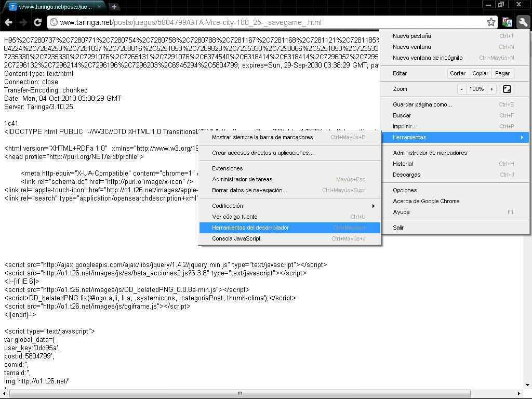Screen dimensions: 532x399
Task: Click the Taringa tab favicon
Action: pos(13,7)
